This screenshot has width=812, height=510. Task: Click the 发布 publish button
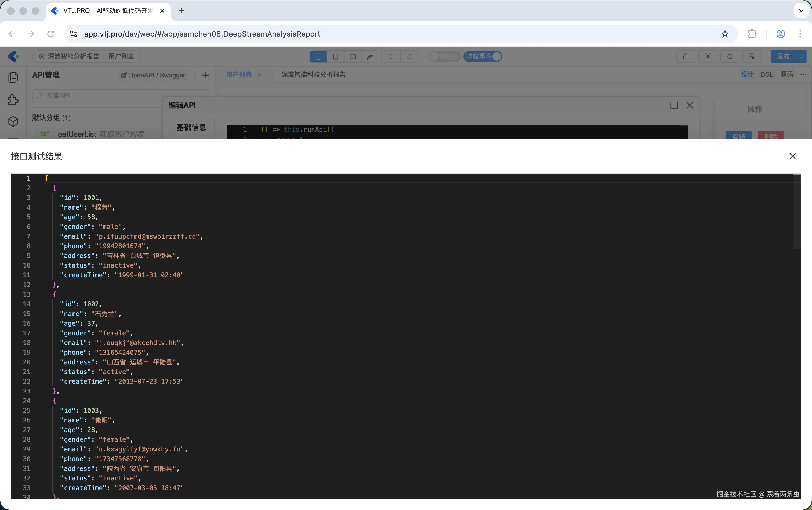(x=783, y=56)
